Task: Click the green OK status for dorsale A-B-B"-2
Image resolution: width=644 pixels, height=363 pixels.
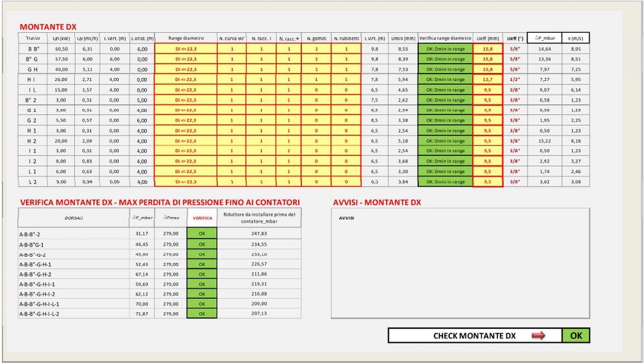Action: click(x=201, y=233)
